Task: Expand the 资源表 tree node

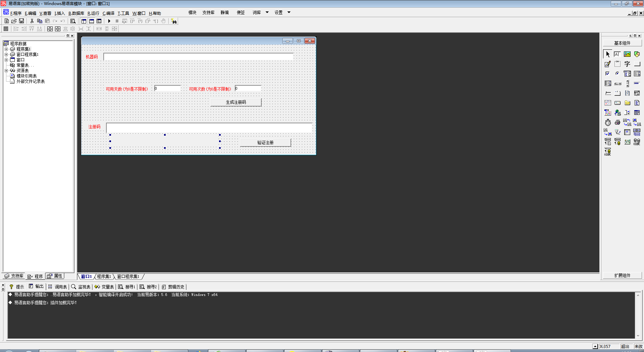Action: click(6, 71)
